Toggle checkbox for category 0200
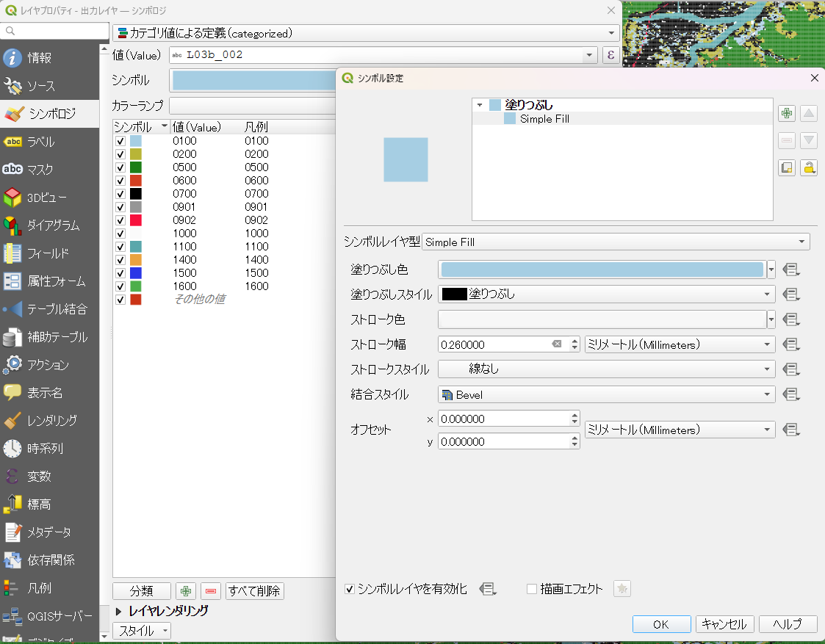The image size is (825, 644). (120, 154)
